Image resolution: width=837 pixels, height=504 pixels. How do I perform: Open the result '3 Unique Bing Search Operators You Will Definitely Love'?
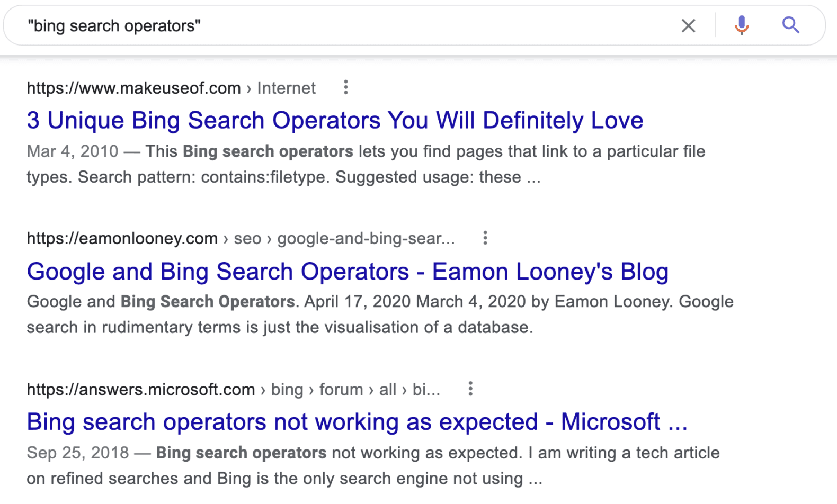pos(335,120)
